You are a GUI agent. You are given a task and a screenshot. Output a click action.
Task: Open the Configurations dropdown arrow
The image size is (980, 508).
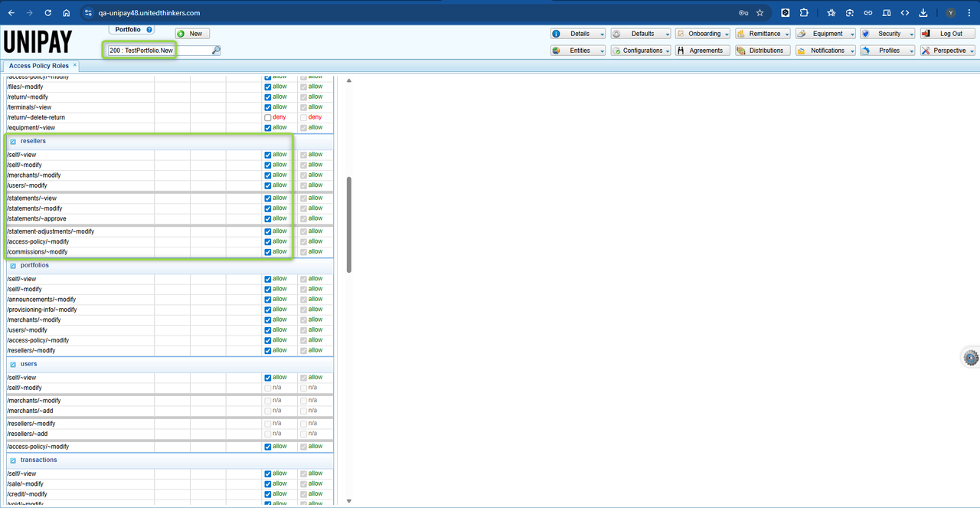[667, 51]
